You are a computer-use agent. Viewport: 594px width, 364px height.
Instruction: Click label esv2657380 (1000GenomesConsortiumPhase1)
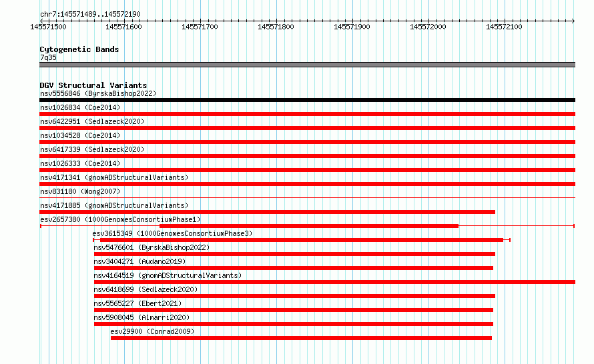pyautogui.click(x=120, y=219)
